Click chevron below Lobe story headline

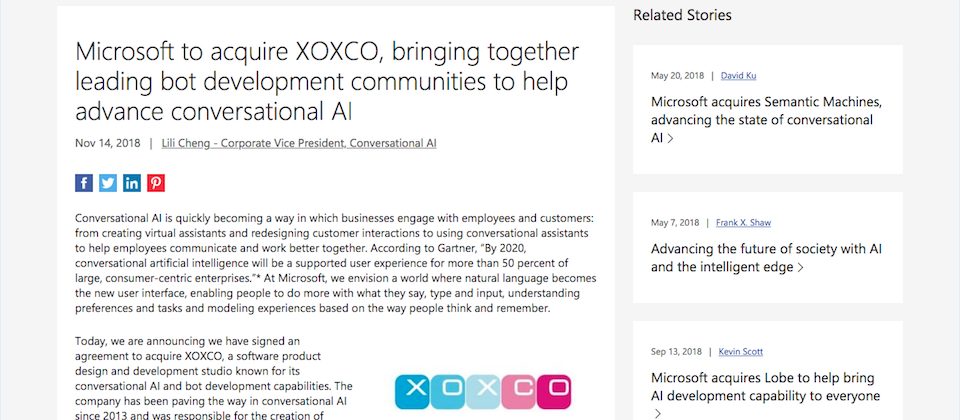(x=658, y=414)
